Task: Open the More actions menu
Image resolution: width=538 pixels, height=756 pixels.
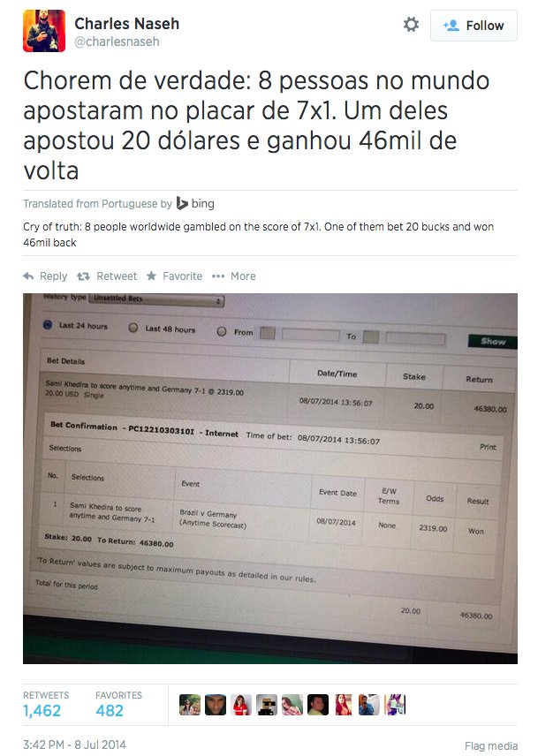Action: [x=221, y=276]
